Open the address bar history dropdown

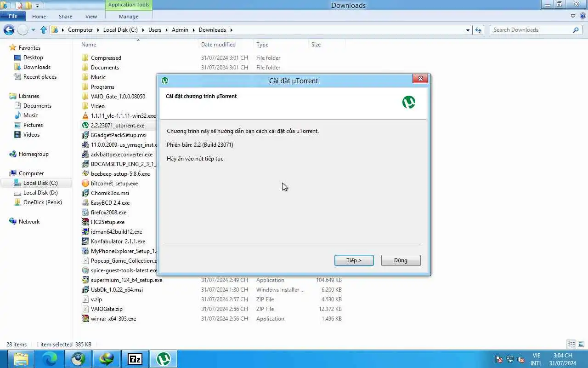click(x=468, y=30)
